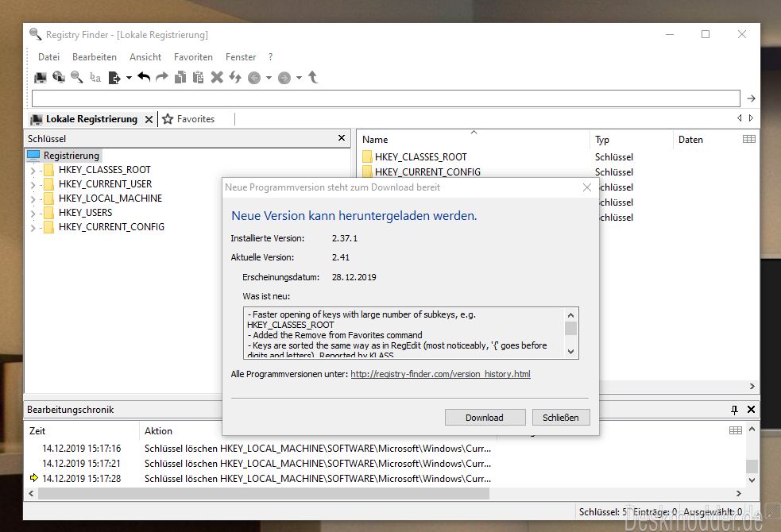The height and width of the screenshot is (532, 781).
Task: Click the scroll-up arrow in Was ist neu box
Action: pos(570,315)
